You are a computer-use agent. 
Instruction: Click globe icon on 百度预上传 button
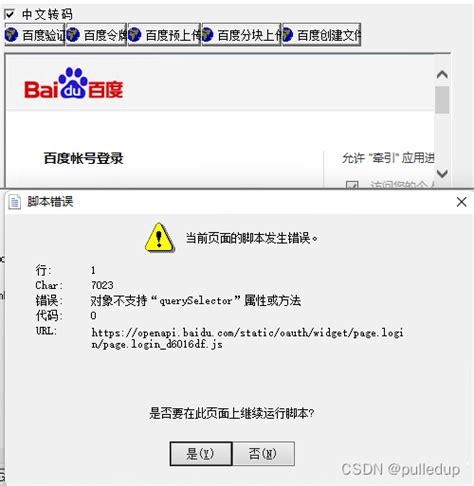(x=135, y=35)
